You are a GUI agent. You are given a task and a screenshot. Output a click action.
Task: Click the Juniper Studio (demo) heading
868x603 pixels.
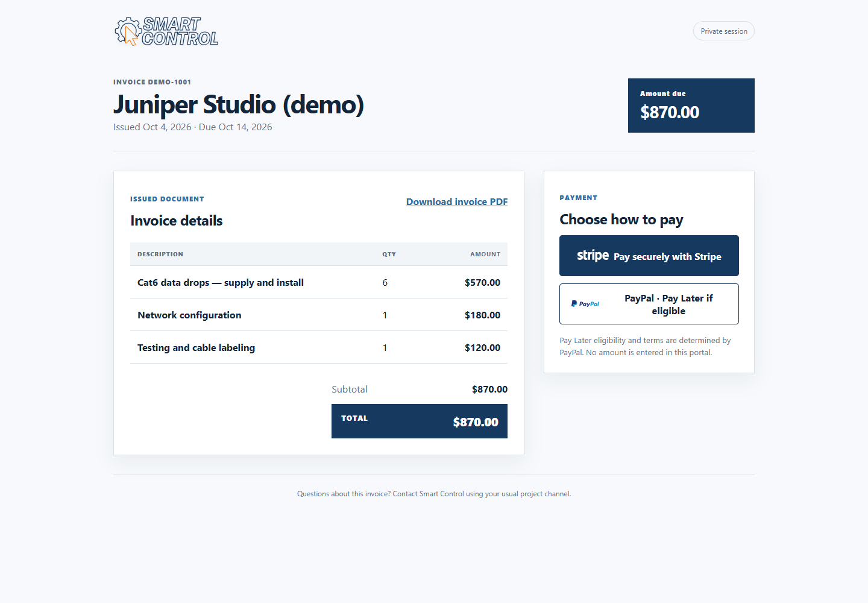coord(239,104)
